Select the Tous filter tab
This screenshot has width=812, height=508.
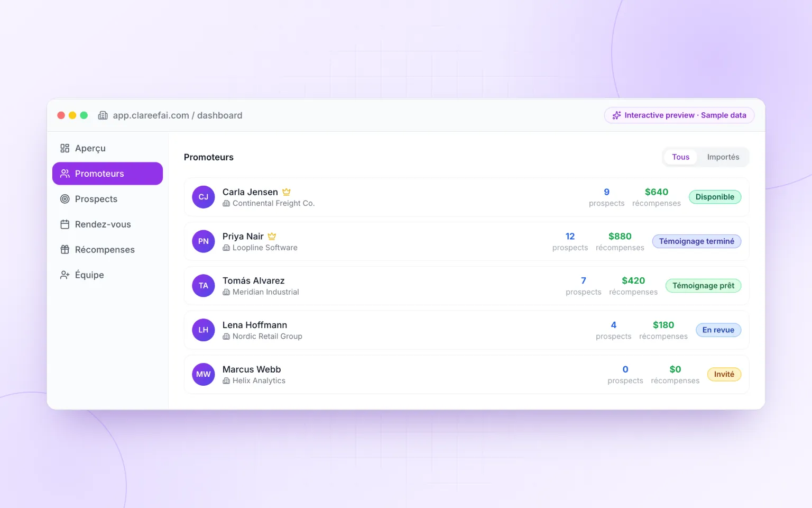(x=681, y=157)
